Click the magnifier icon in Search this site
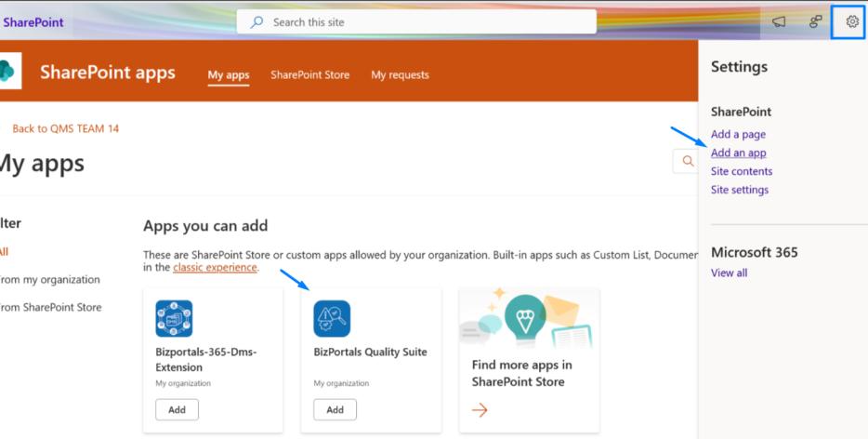The width and height of the screenshot is (868, 439). tap(256, 22)
